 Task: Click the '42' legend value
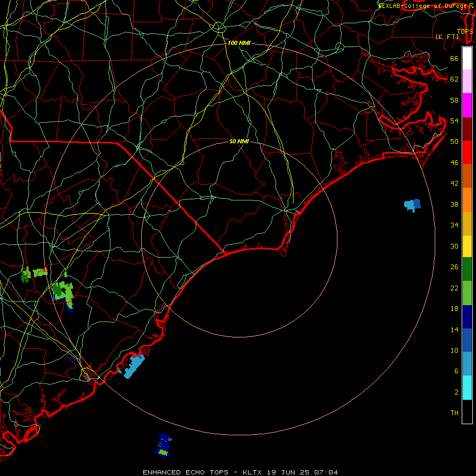click(454, 183)
